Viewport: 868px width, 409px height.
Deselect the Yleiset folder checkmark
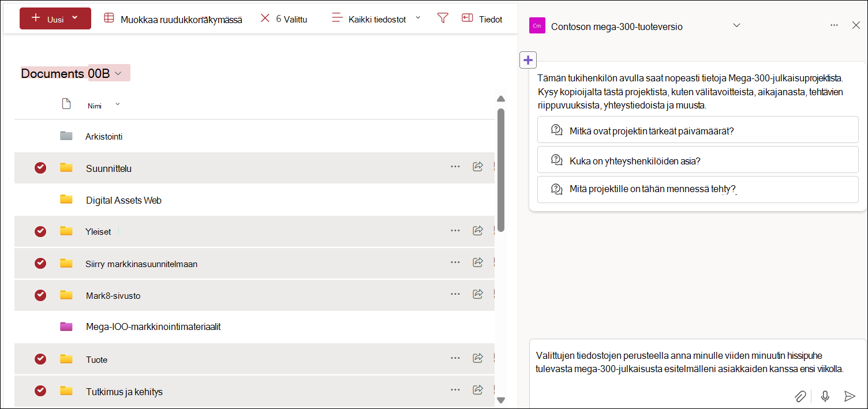pyautogui.click(x=40, y=231)
